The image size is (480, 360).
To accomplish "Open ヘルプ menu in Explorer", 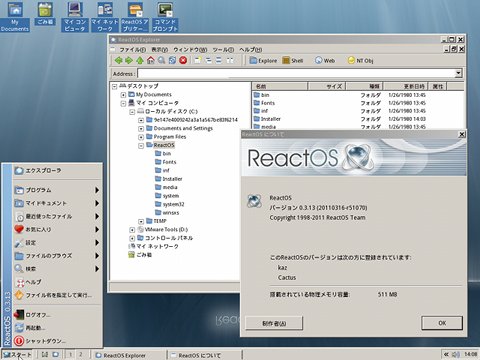I will (x=250, y=50).
